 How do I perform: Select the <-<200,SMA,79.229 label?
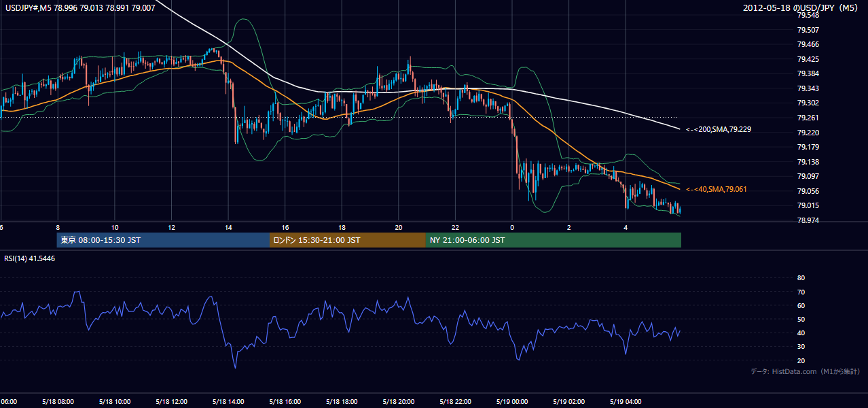719,129
